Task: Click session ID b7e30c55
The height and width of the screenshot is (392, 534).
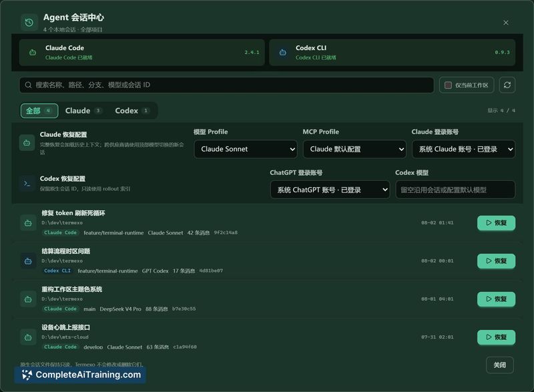Action: tap(184, 309)
